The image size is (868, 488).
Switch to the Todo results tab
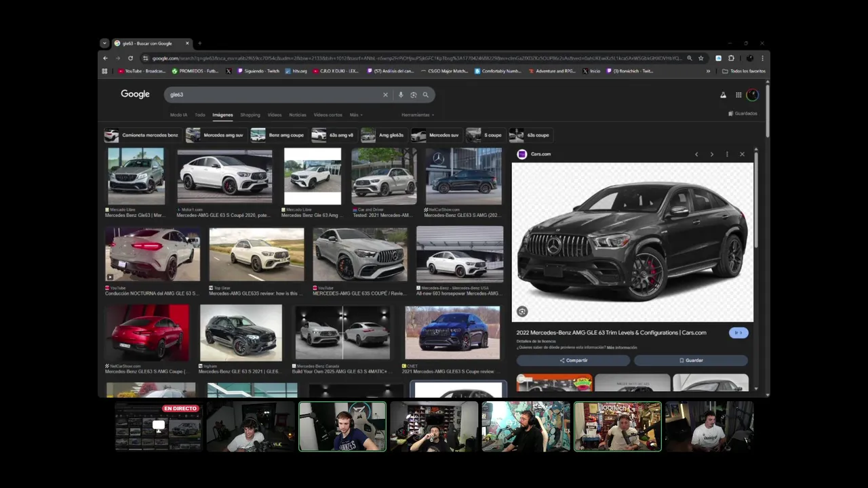pos(200,115)
